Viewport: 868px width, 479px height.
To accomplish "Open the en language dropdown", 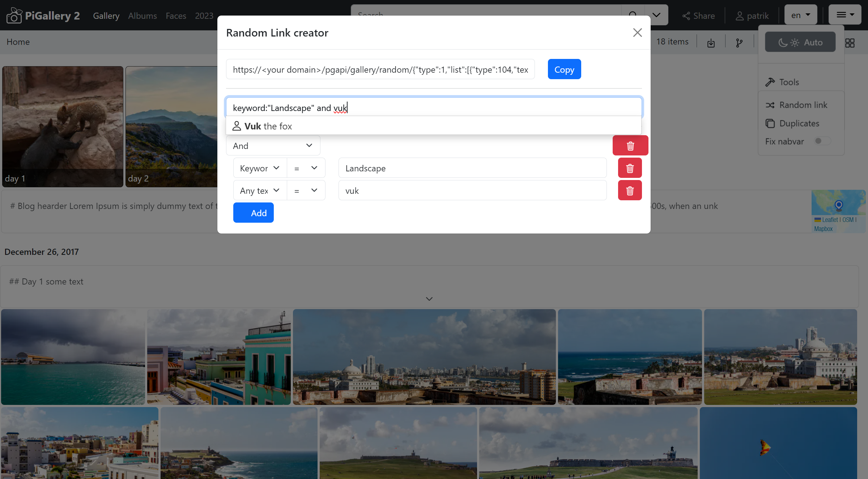I will point(801,15).
